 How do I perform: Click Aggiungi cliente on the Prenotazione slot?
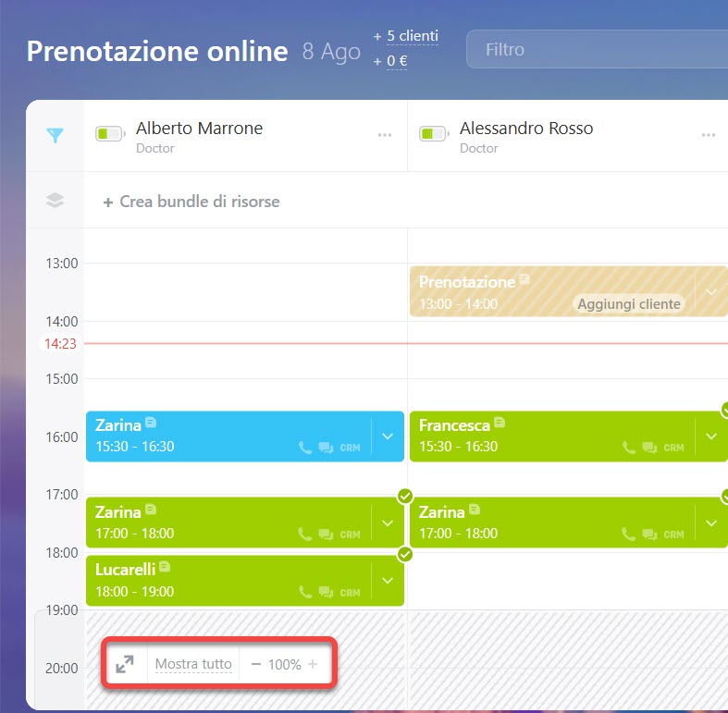628,304
